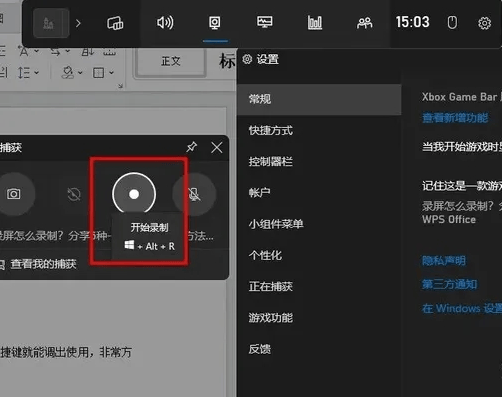The height and width of the screenshot is (397, 502).
Task: Open the paragraph dialog launcher arrow in WPS
Action: [x=121, y=86]
